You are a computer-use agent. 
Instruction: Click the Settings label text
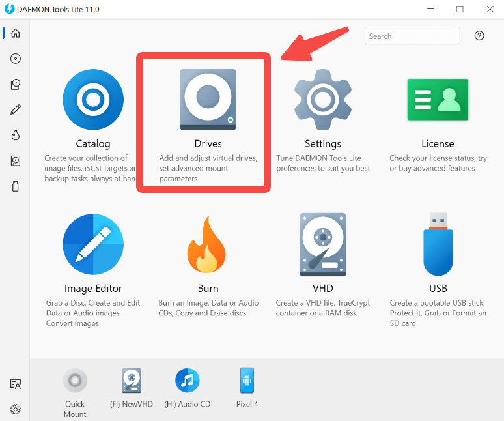point(323,143)
